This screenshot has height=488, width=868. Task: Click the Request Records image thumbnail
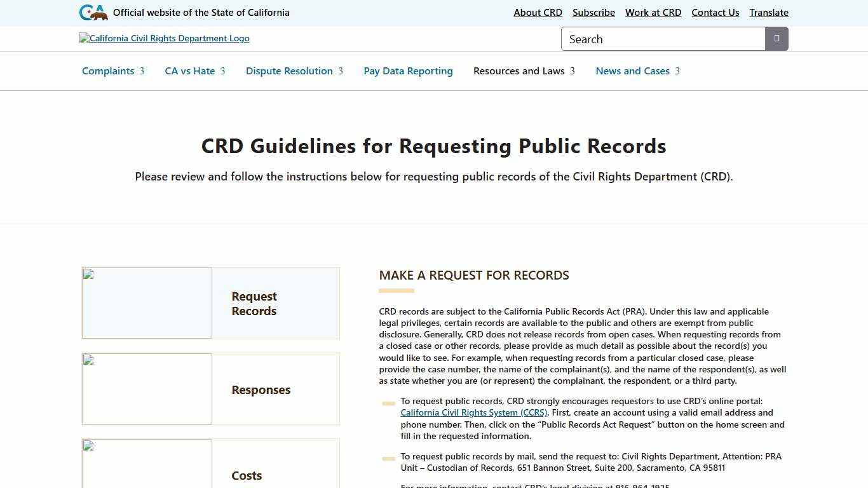tap(147, 303)
